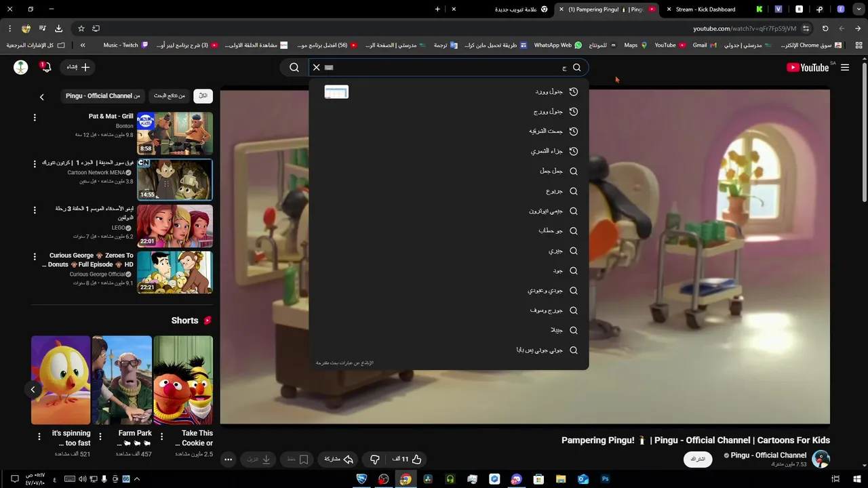Open the 14:55 Cartoon Network video thumbnail

(175, 180)
